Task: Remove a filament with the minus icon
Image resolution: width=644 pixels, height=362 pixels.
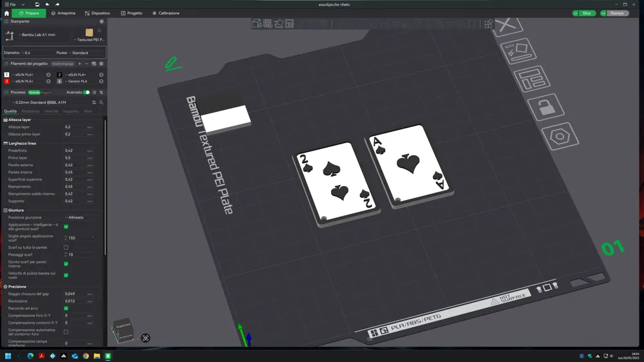Action: tap(86, 64)
